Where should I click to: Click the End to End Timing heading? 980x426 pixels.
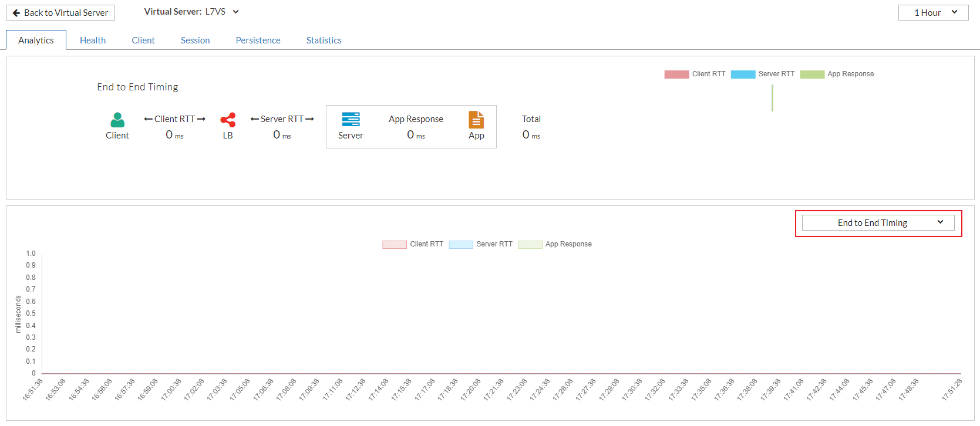[x=137, y=87]
